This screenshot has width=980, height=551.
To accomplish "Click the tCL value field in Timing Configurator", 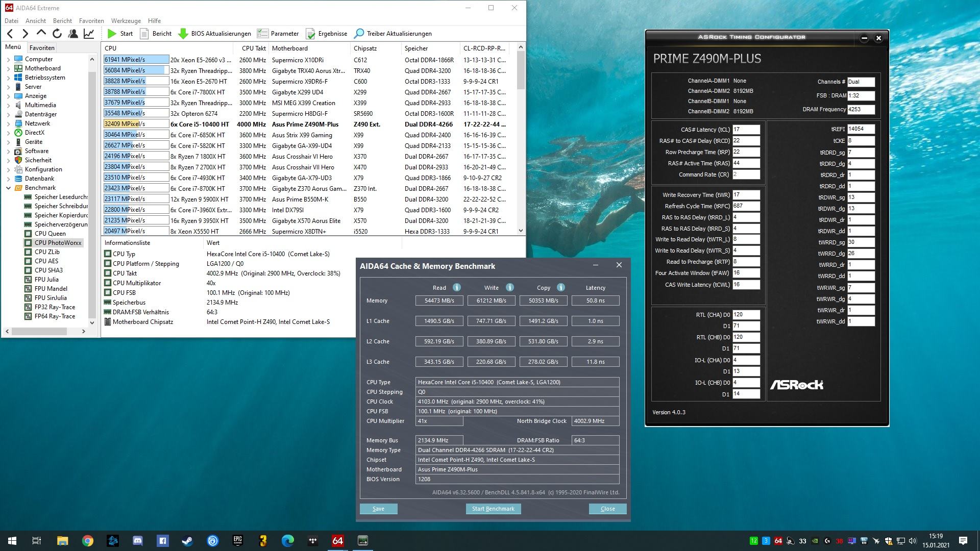I will 746,130.
